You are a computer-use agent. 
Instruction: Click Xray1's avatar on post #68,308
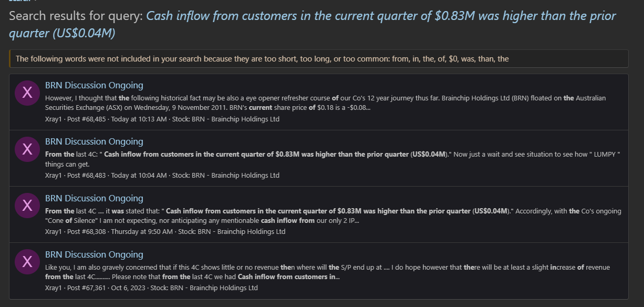(x=27, y=207)
